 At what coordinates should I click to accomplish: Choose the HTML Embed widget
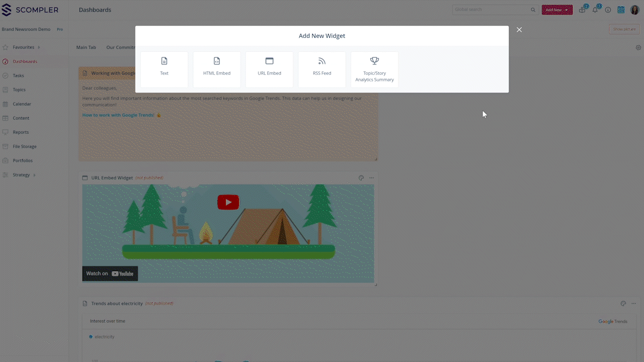tap(217, 69)
